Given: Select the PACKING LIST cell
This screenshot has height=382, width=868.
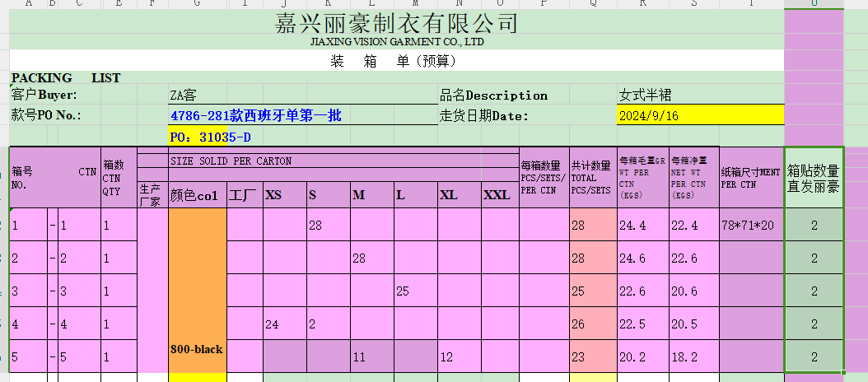Looking at the screenshot, I should coord(66,78).
